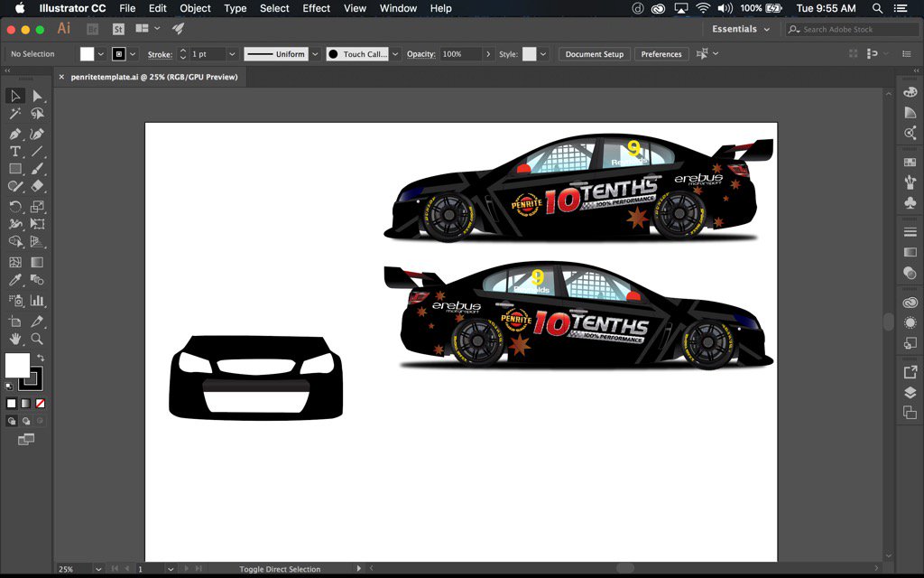Open the Select menu
The width and height of the screenshot is (924, 578).
tap(274, 8)
